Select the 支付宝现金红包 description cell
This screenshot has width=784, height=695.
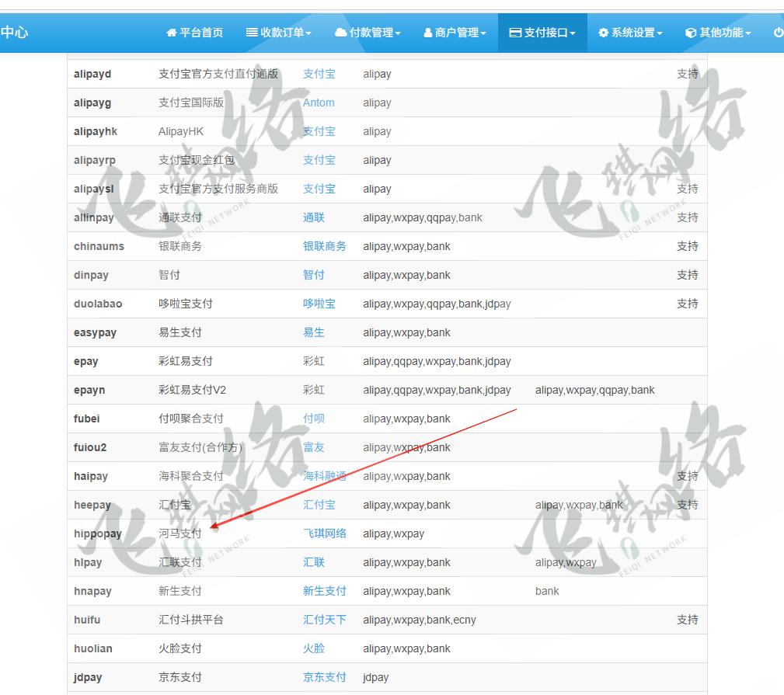pyautogui.click(x=196, y=160)
